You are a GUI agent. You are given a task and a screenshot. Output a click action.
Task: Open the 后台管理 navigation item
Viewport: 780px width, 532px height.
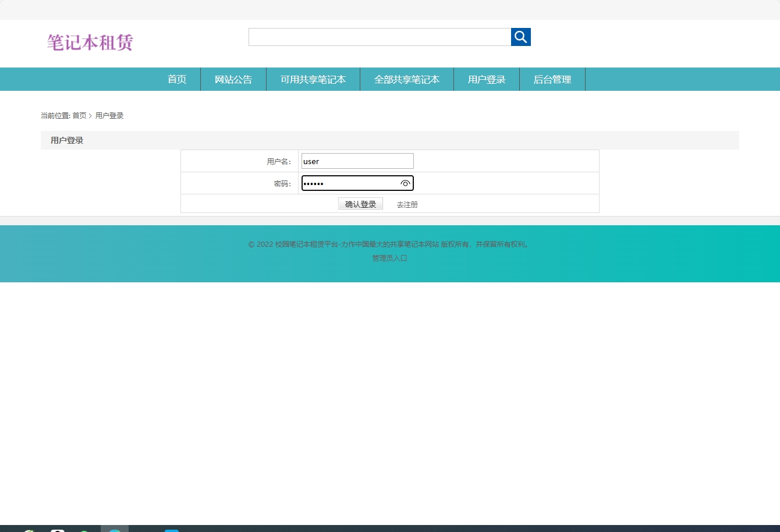[552, 79]
